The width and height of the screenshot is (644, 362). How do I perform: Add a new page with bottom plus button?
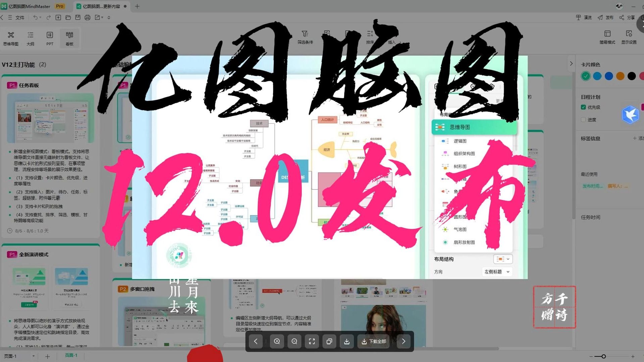point(47,356)
